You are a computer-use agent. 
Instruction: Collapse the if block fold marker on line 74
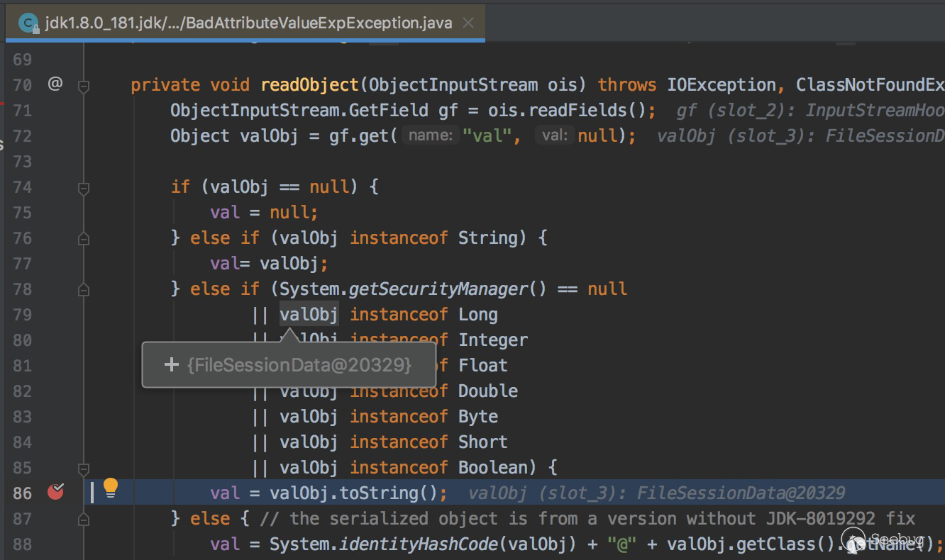click(x=84, y=188)
